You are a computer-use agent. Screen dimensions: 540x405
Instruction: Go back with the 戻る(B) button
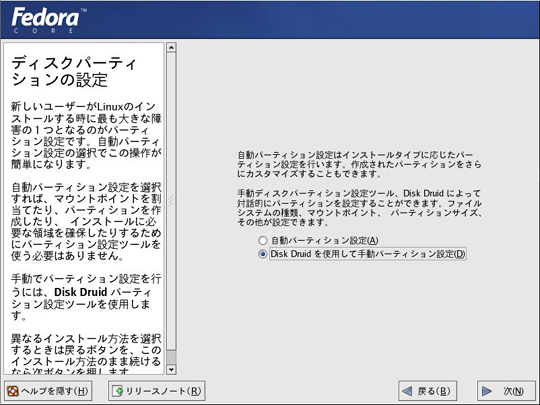427,391
